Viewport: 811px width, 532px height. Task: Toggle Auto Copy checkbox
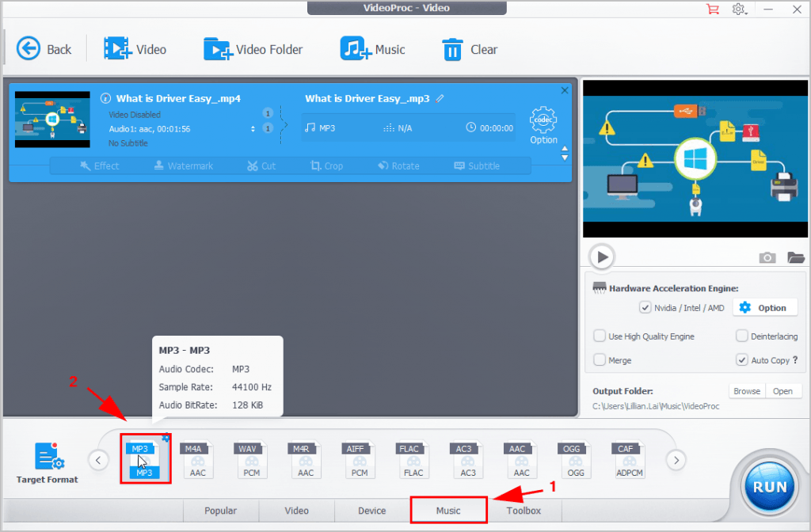[x=741, y=360]
